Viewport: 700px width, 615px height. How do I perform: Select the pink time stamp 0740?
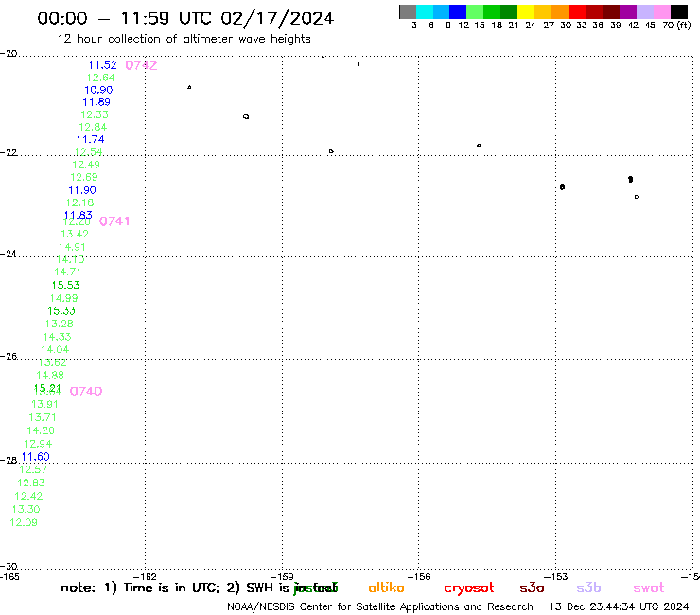click(86, 392)
